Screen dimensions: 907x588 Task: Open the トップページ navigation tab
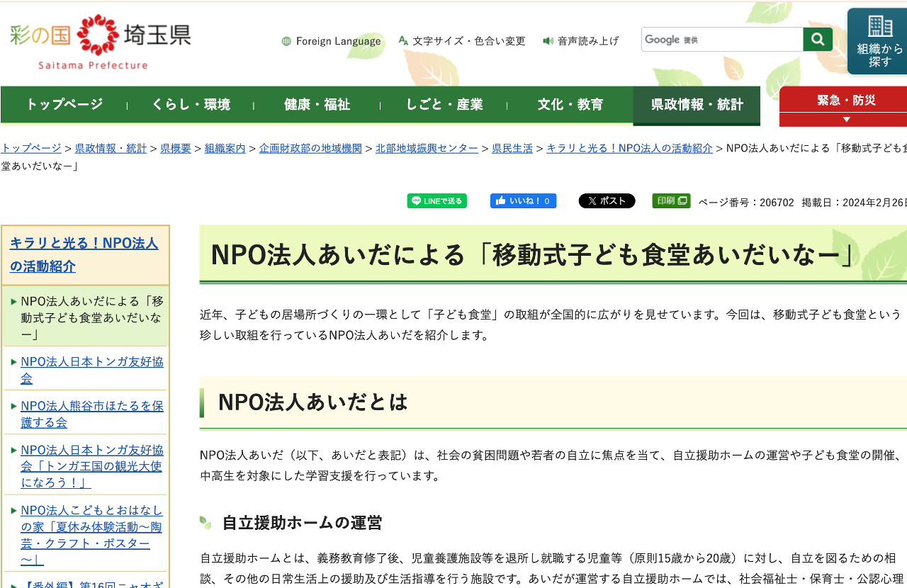tap(64, 105)
